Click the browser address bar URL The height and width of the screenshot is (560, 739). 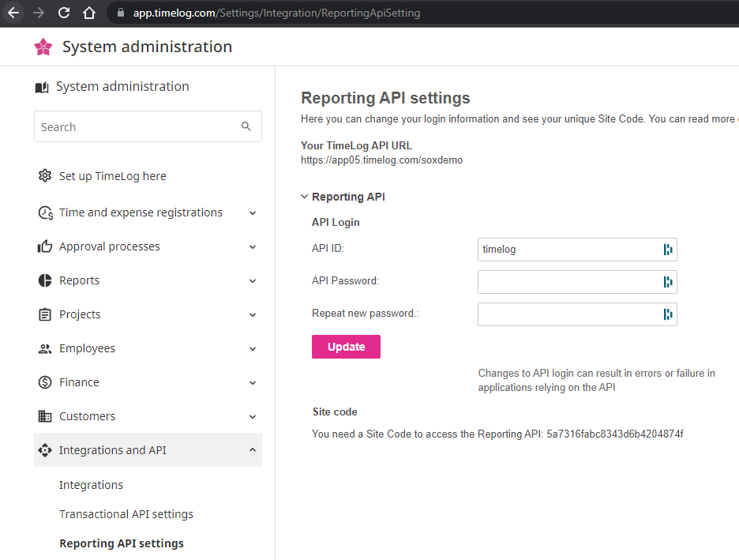pyautogui.click(x=276, y=13)
